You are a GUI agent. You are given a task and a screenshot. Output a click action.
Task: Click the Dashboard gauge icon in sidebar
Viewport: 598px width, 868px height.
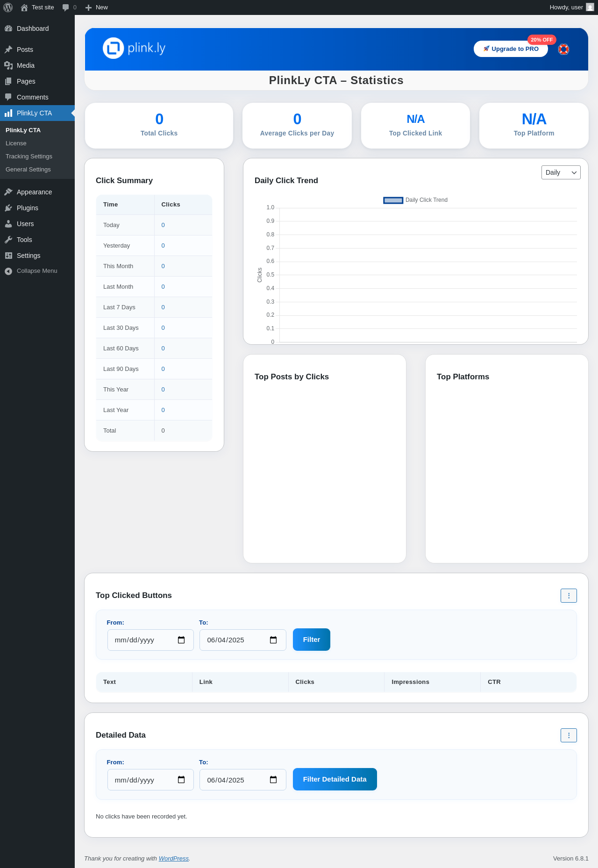(x=8, y=28)
